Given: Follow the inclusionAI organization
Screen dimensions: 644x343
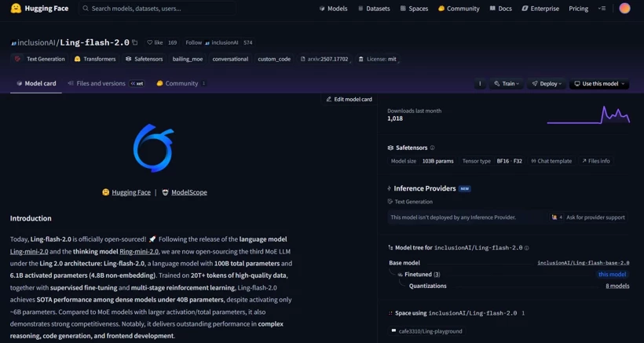Looking at the screenshot, I should tap(194, 42).
